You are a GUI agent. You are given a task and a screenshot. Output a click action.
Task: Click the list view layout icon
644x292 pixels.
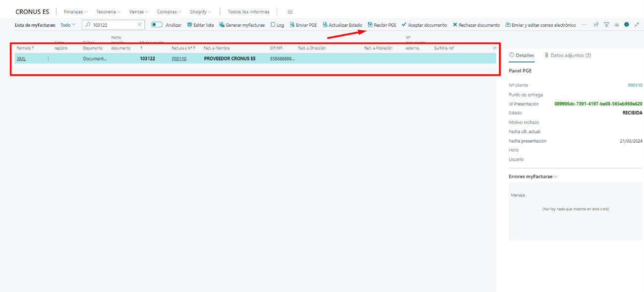[616, 25]
